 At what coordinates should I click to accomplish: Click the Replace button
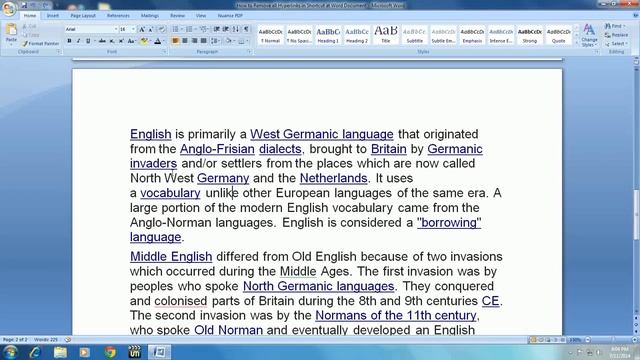[616, 35]
